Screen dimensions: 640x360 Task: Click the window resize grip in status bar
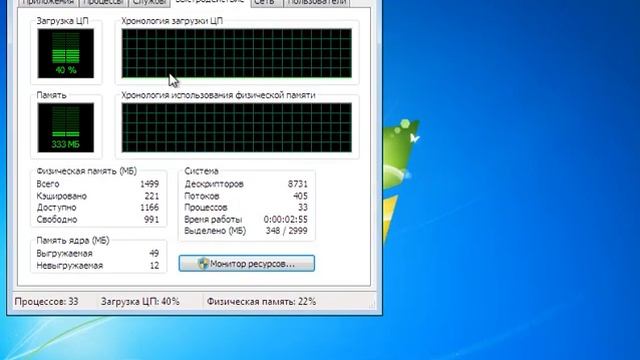(x=372, y=304)
